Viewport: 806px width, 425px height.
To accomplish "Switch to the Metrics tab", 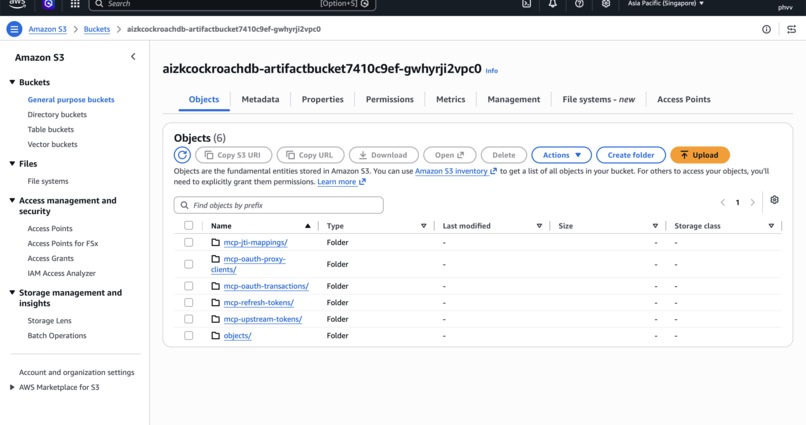I will (x=451, y=99).
